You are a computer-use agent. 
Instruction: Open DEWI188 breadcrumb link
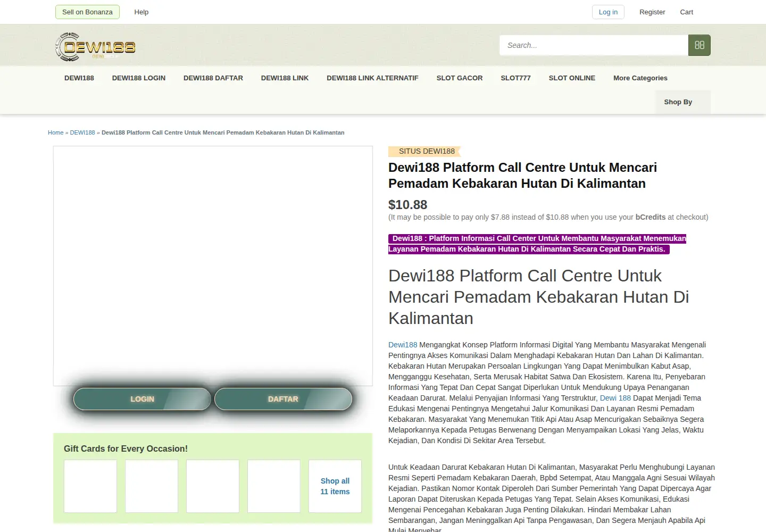[x=82, y=132]
